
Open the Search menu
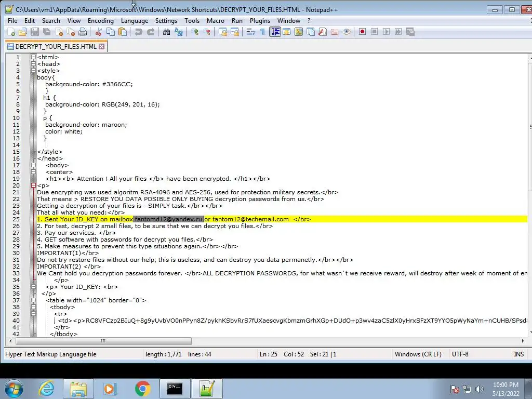pyautogui.click(x=51, y=21)
